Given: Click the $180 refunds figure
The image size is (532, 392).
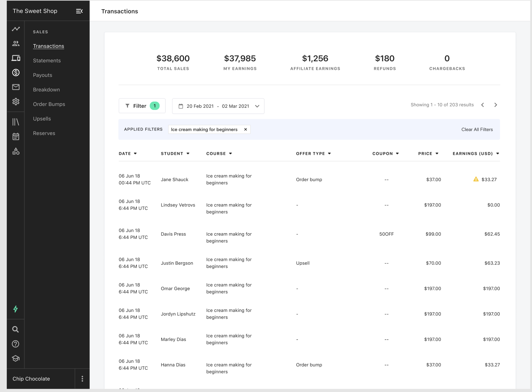Looking at the screenshot, I should pos(385,58).
